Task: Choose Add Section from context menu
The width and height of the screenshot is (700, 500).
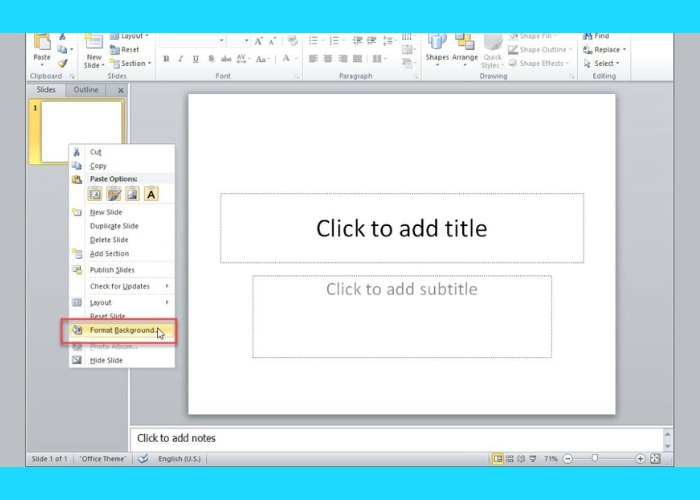Action: [x=122, y=254]
